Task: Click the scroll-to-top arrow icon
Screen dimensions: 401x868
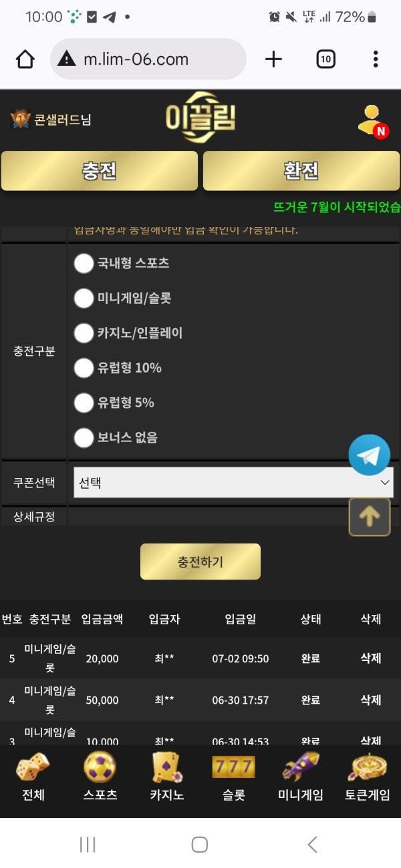Action: (370, 517)
